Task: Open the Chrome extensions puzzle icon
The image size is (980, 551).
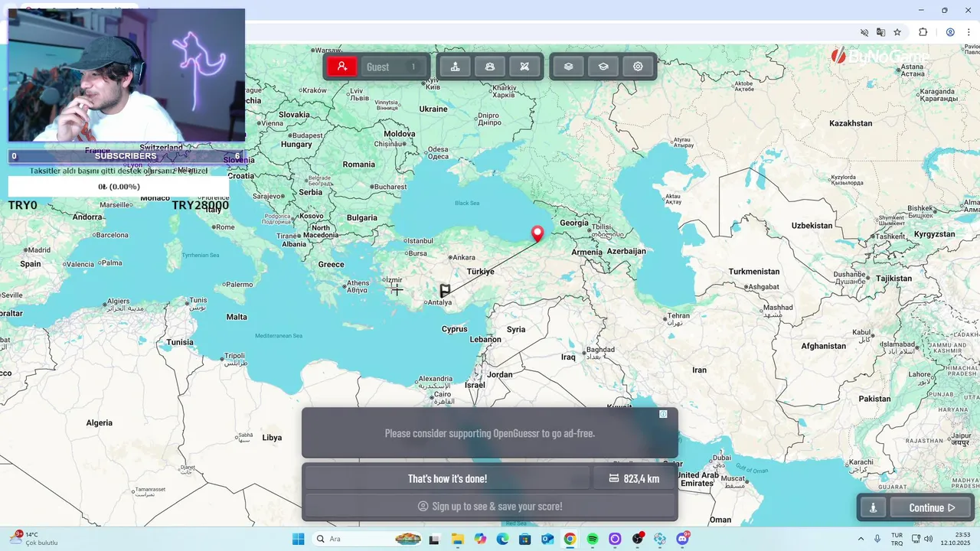Action: click(923, 32)
